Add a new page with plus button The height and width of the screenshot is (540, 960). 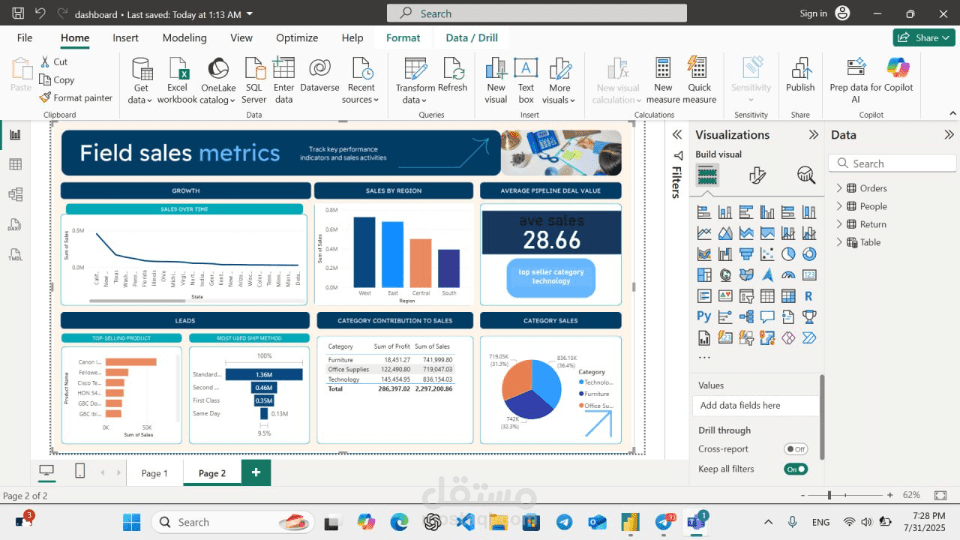[256, 473]
